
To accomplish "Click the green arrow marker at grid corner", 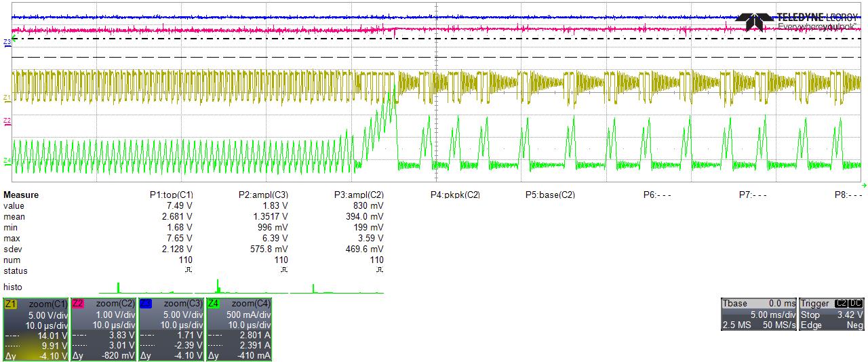I will [864, 184].
